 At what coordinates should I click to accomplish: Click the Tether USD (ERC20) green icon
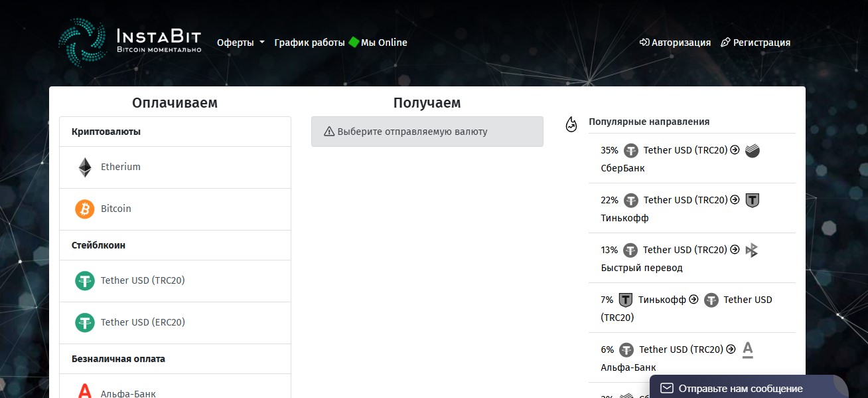pyautogui.click(x=85, y=323)
